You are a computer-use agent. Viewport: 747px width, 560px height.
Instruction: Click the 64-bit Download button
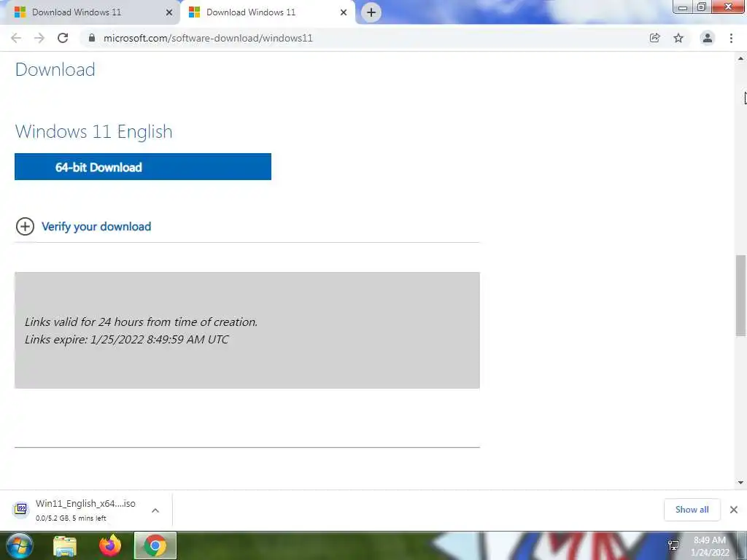(143, 167)
